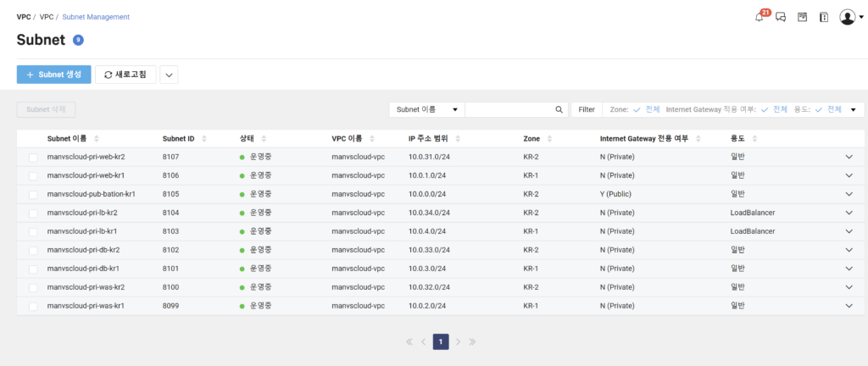Check the manvscloud-pri-was-kr1 row
868x366 pixels.
[33, 306]
